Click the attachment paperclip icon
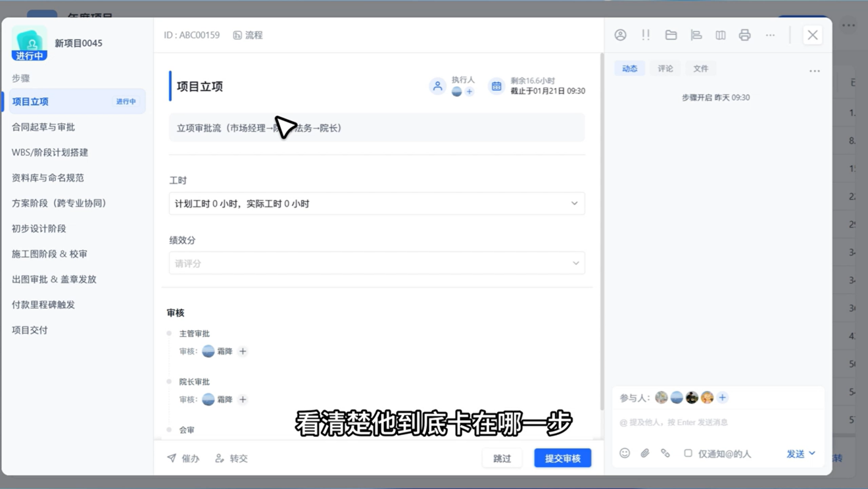 point(645,453)
